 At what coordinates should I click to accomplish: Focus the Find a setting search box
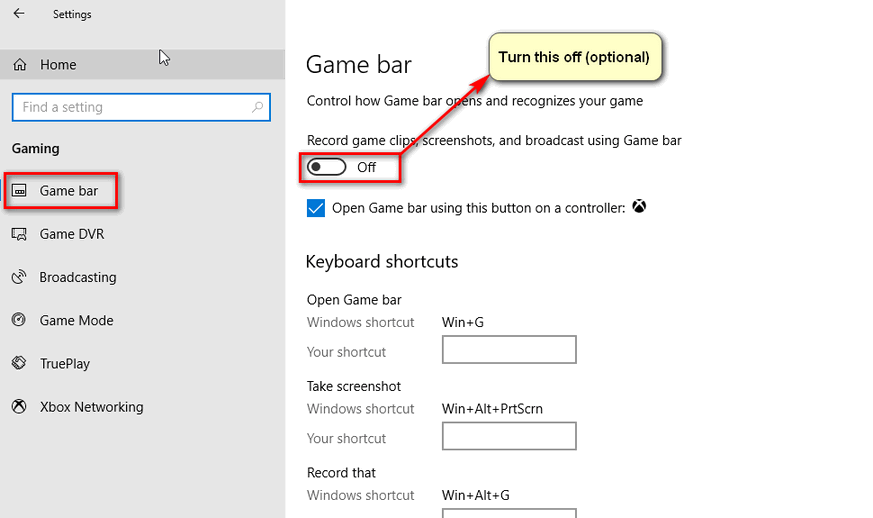pos(141,107)
